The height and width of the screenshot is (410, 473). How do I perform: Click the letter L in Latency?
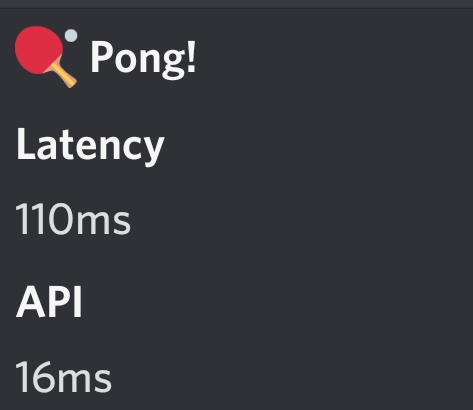point(25,143)
